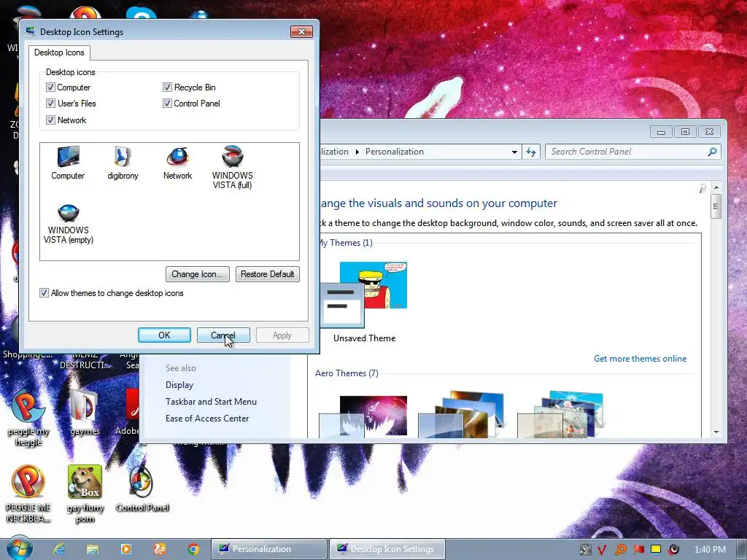Screen dimensions: 747x560
Task: Toggle the Computer desktop icon checkbox
Action: [x=50, y=87]
